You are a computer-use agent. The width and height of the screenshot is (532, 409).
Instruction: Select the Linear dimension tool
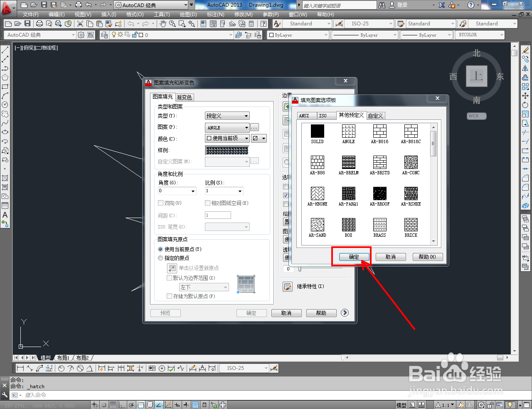(20, 368)
